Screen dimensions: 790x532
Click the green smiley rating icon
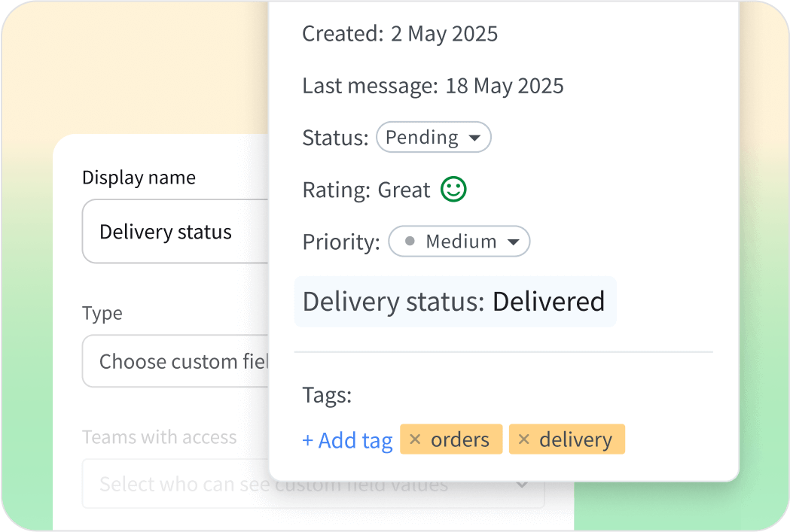click(x=453, y=190)
